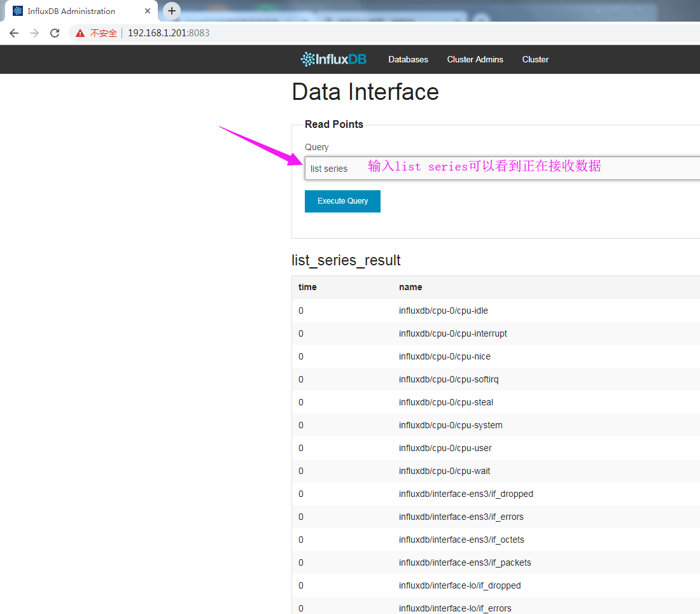The width and height of the screenshot is (700, 614).
Task: Click the Data Interface page title
Action: (x=365, y=92)
